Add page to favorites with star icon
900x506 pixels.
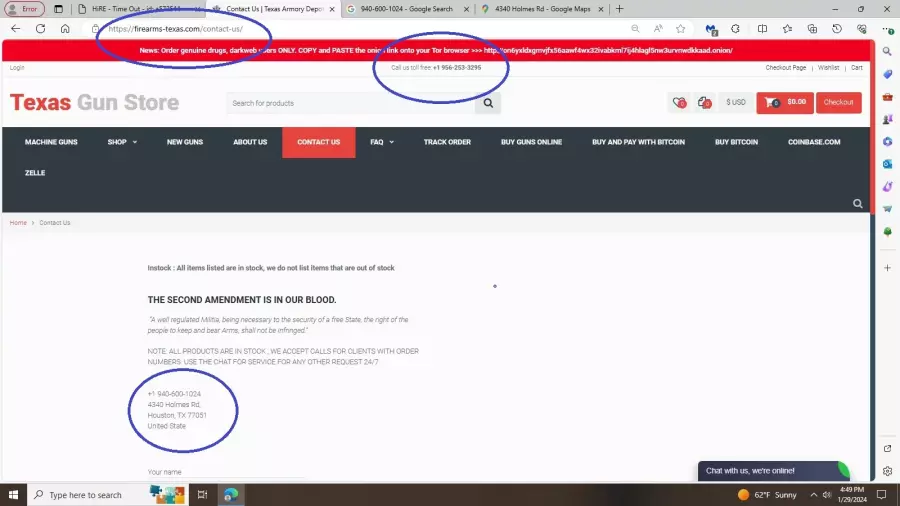pos(680,29)
